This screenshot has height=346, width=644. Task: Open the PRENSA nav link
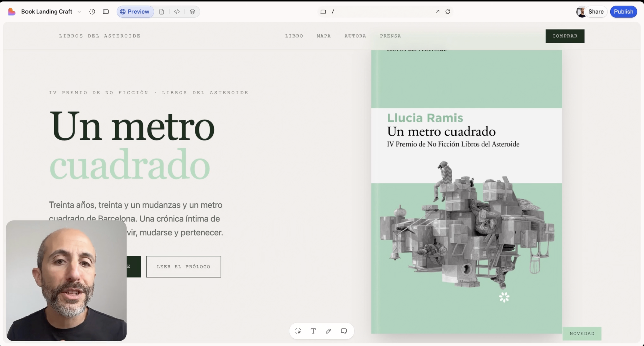(390, 36)
